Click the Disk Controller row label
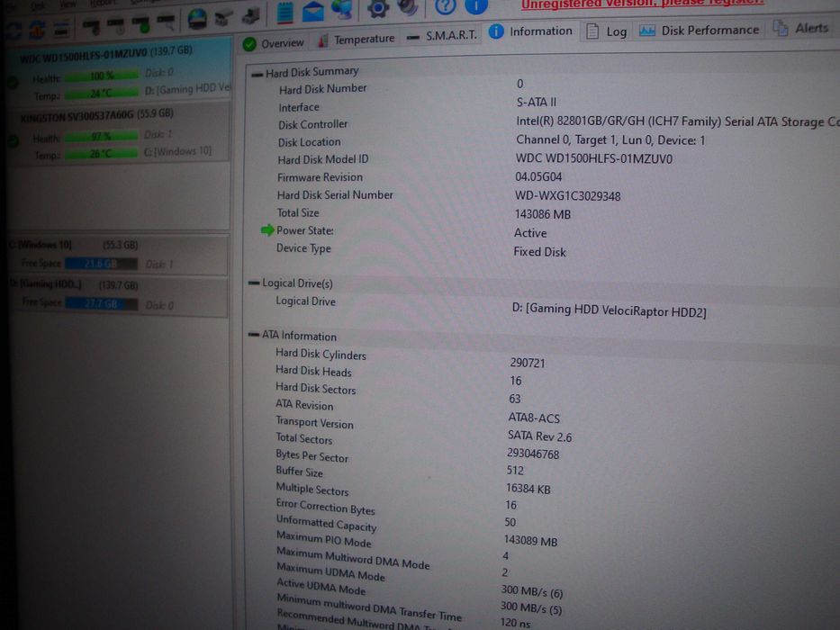 [x=312, y=124]
